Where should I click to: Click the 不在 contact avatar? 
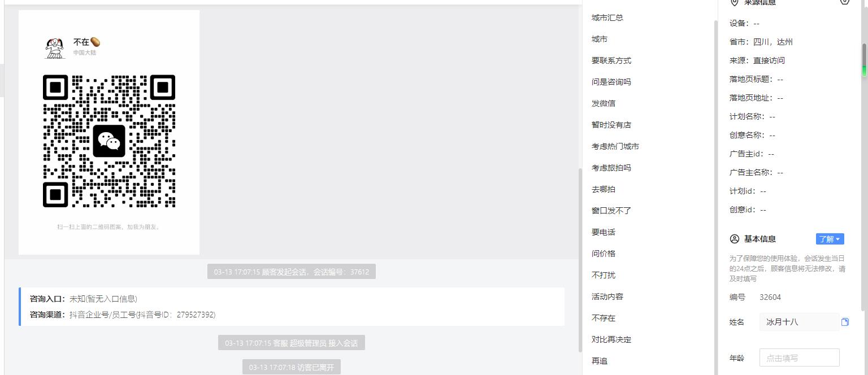(55, 47)
